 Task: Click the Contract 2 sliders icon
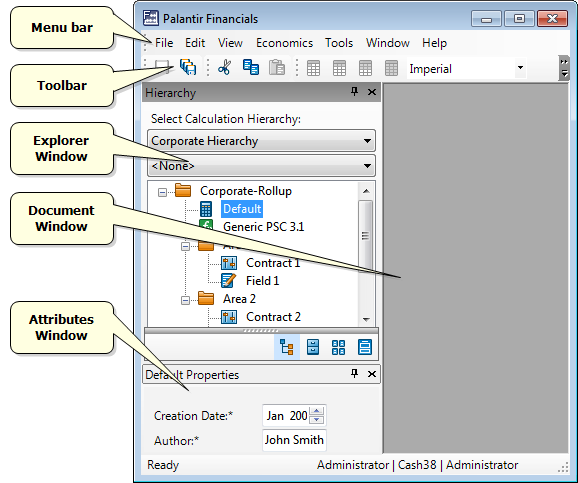tap(229, 317)
